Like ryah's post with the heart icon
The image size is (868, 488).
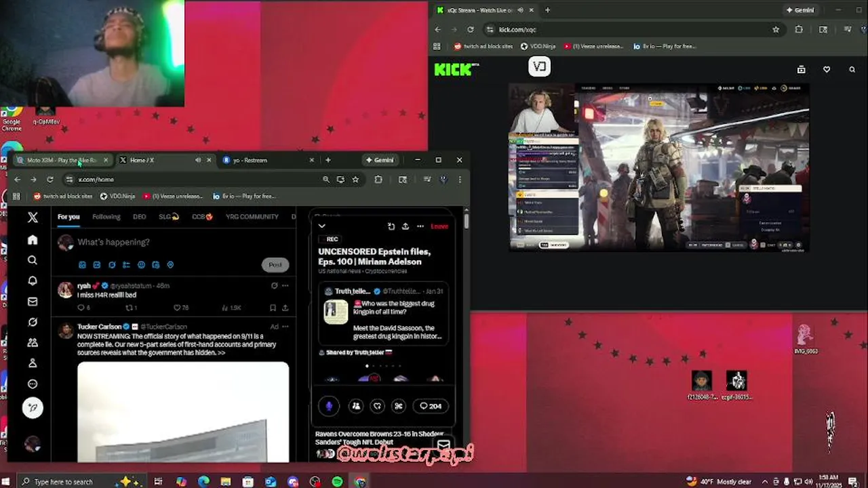tap(177, 308)
